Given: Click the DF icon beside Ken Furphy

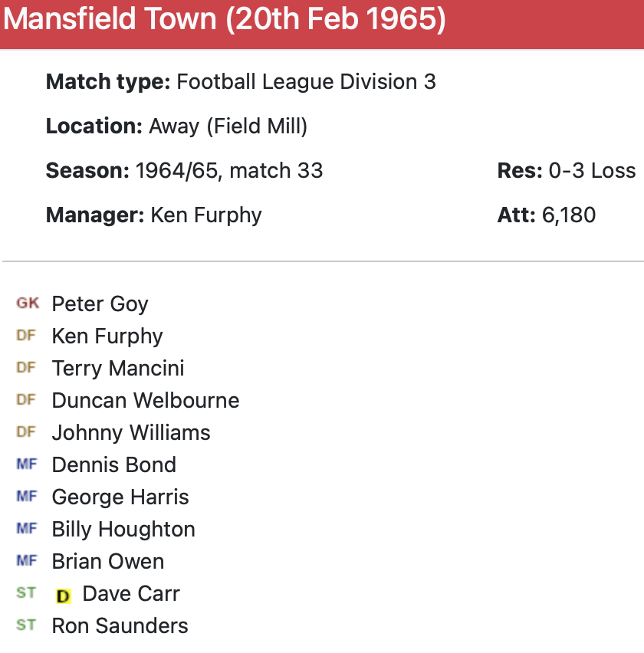Looking at the screenshot, I should (x=26, y=336).
